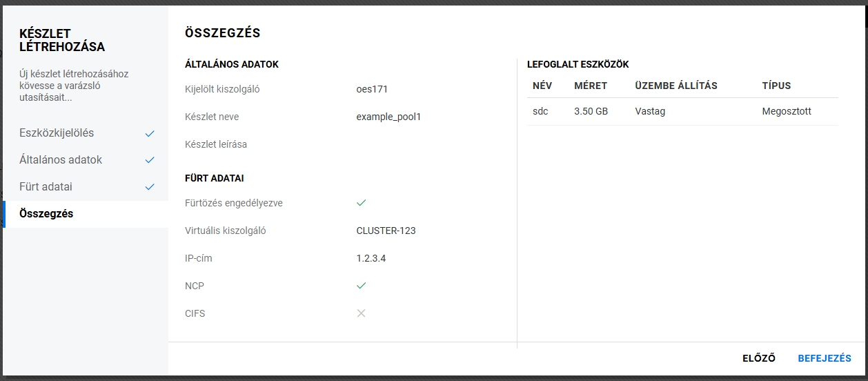868x381 pixels.
Task: Select the sdc device row
Action: [x=682, y=111]
